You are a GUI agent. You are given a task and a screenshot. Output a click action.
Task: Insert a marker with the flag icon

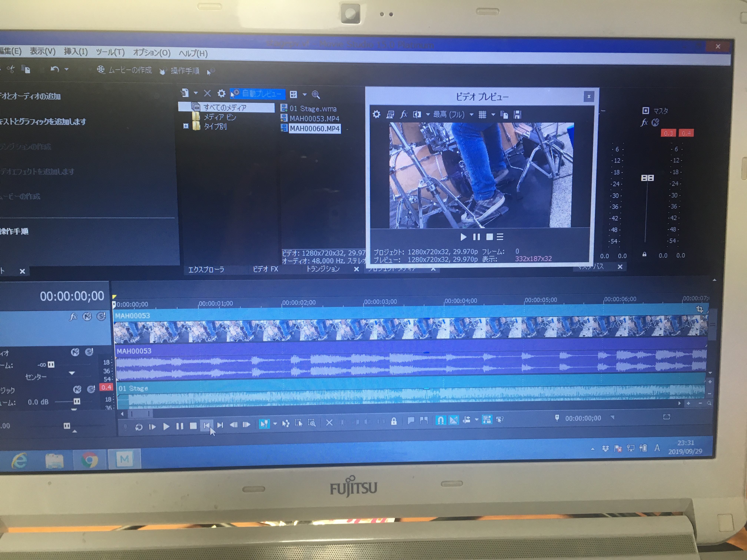(x=411, y=421)
